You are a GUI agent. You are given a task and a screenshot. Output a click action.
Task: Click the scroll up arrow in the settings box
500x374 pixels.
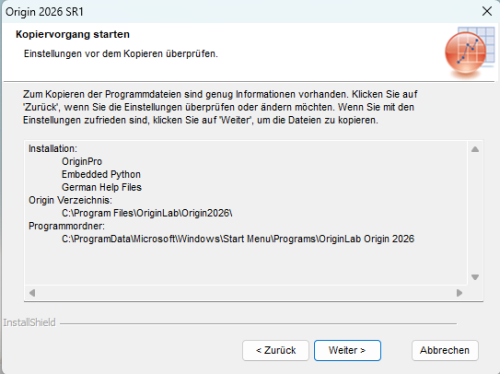pos(475,149)
